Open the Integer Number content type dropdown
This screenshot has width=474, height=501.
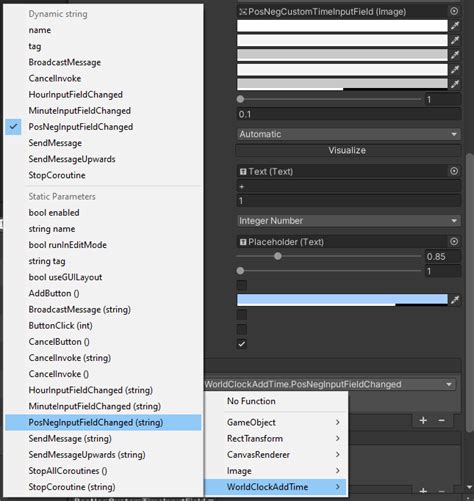point(349,221)
